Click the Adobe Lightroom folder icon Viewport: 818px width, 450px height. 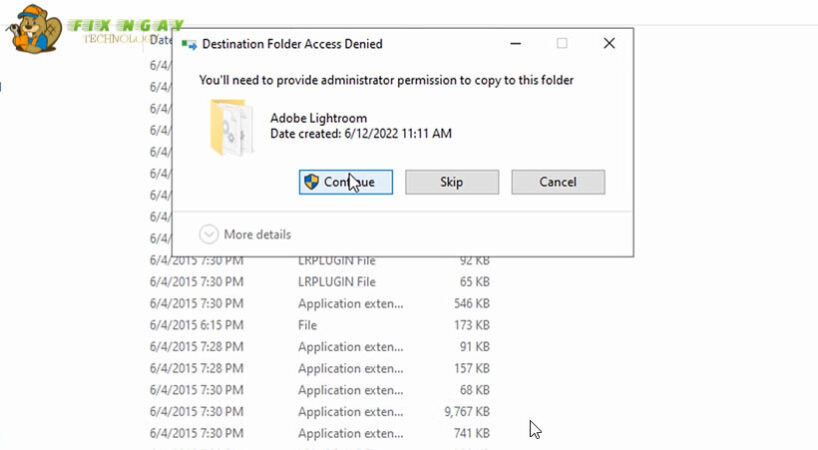(x=232, y=126)
